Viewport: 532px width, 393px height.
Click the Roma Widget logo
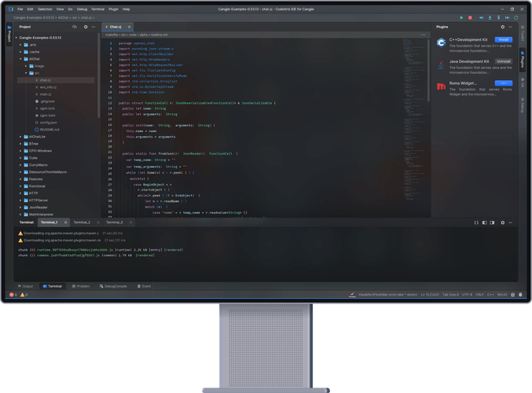pyautogui.click(x=441, y=86)
